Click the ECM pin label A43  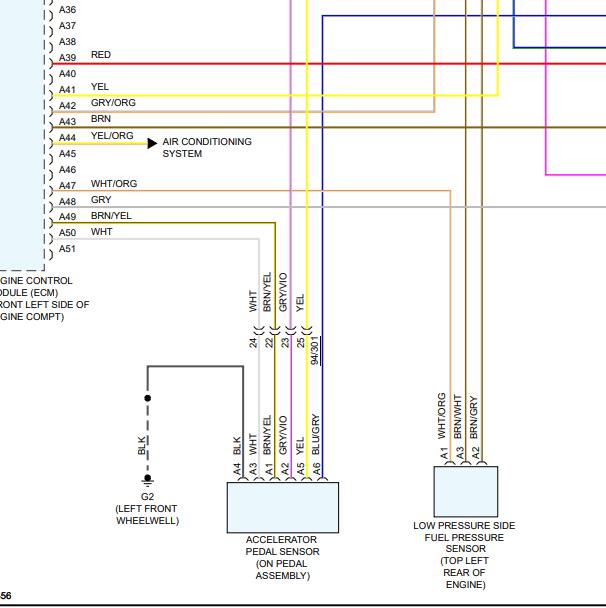(67, 122)
